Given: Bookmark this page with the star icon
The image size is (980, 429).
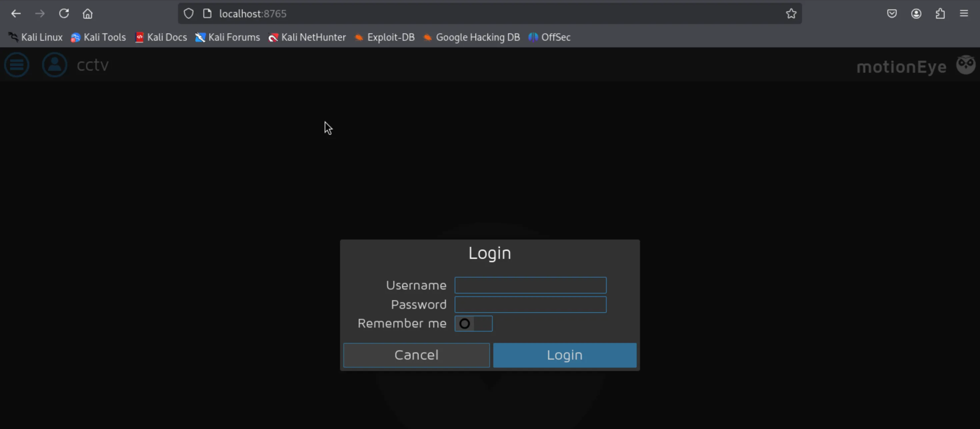Looking at the screenshot, I should click(x=791, y=14).
